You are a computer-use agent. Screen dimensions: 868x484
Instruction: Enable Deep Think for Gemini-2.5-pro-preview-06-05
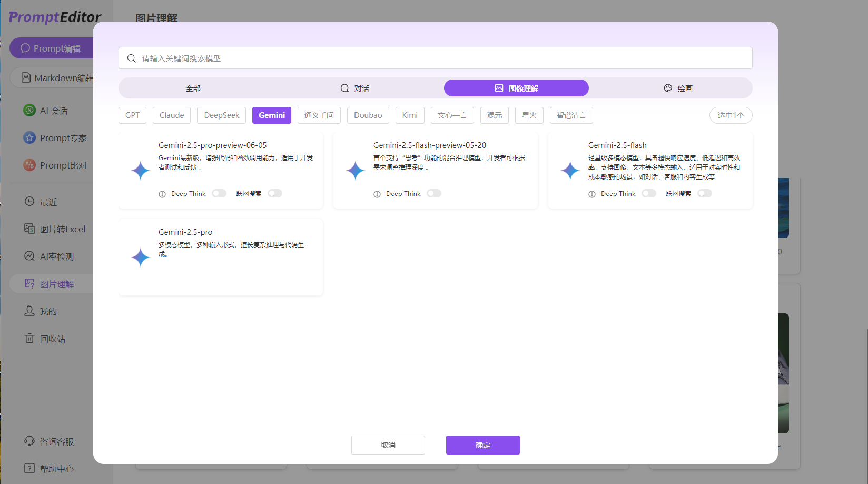219,193
